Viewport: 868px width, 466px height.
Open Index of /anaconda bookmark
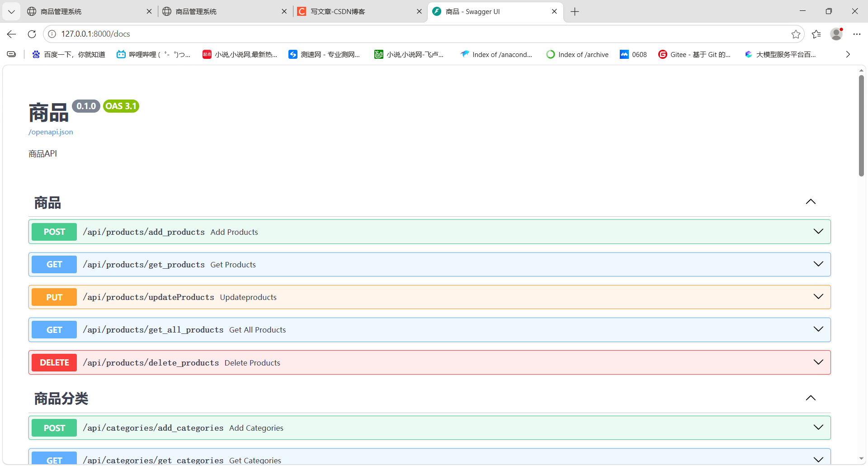coord(496,54)
